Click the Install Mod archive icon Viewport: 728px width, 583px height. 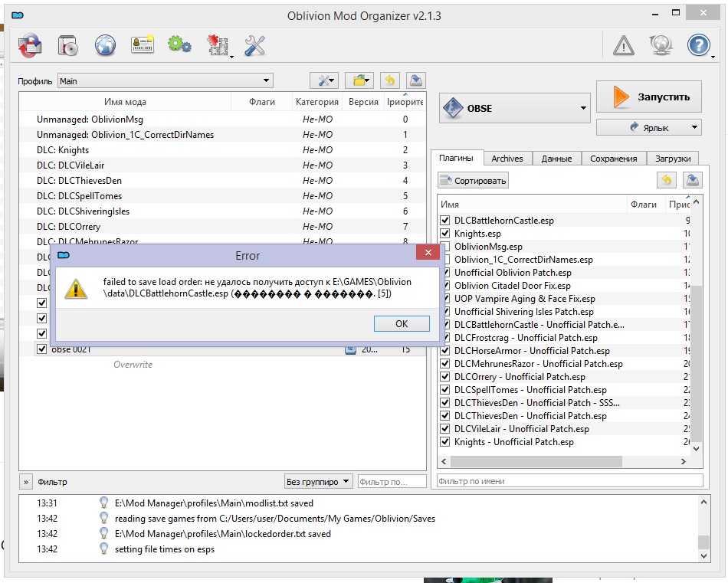(x=30, y=45)
